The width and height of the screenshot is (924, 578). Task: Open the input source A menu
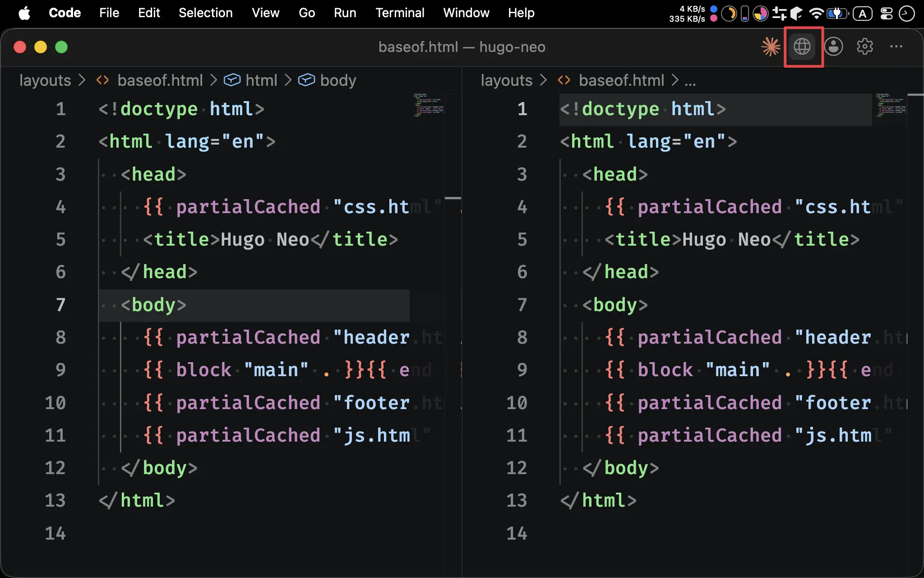(x=862, y=14)
